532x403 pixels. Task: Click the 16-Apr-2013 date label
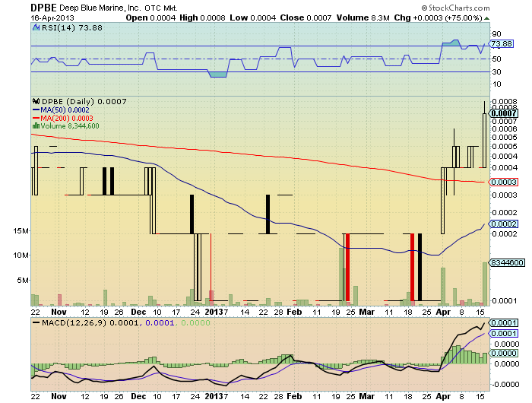click(52, 18)
